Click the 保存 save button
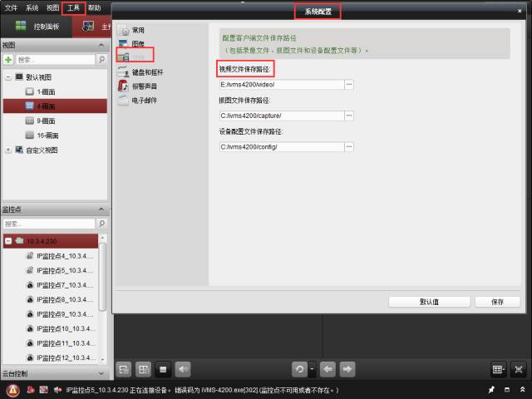This screenshot has height=399, width=532. click(x=497, y=302)
